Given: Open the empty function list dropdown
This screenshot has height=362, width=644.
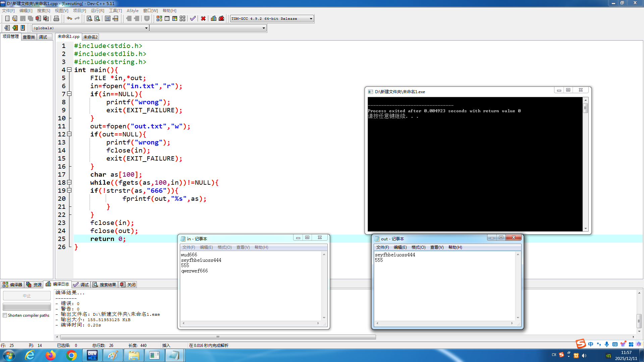Looking at the screenshot, I should [264, 28].
